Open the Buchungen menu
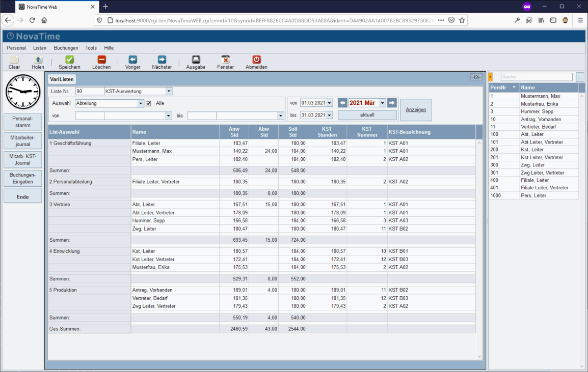Viewport: 588px width, 372px height. [66, 48]
